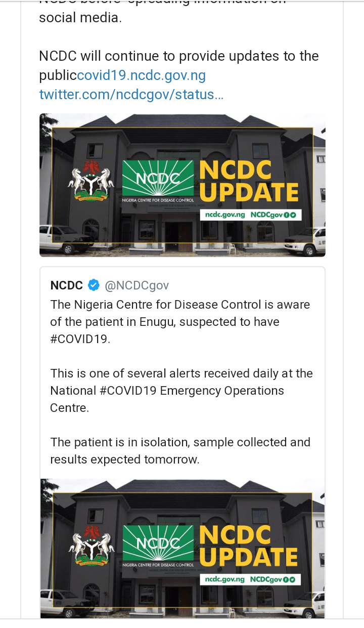Tap the yellow 'NCDC UPDATE' text in bottom image
This screenshot has height=628, width=364.
coord(249,547)
